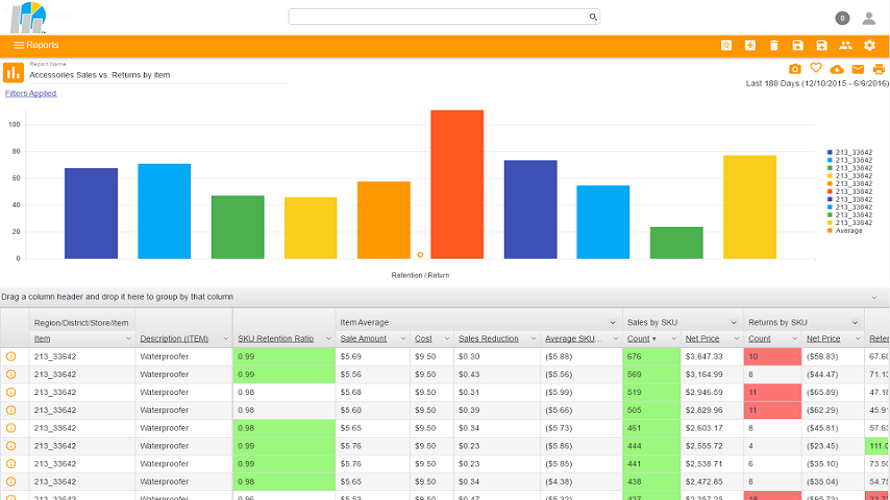This screenshot has width=890, height=500.
Task: Mark report as favorite with heart icon
Action: click(816, 68)
